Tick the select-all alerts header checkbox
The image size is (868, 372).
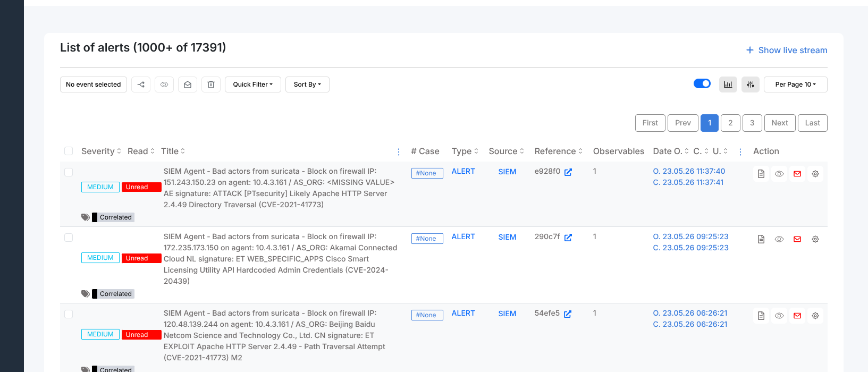[69, 151]
